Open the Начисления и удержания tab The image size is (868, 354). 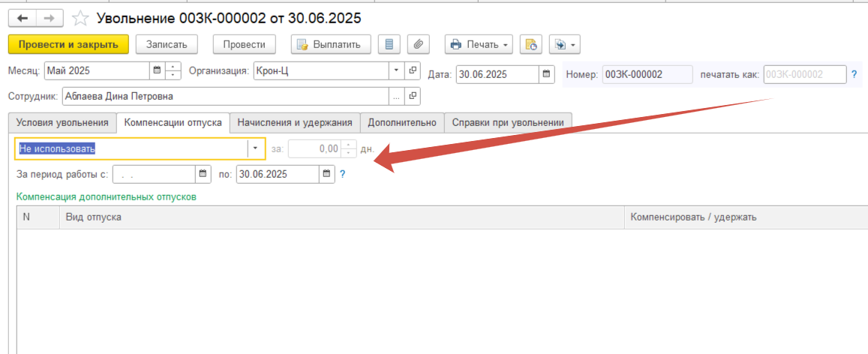(295, 121)
